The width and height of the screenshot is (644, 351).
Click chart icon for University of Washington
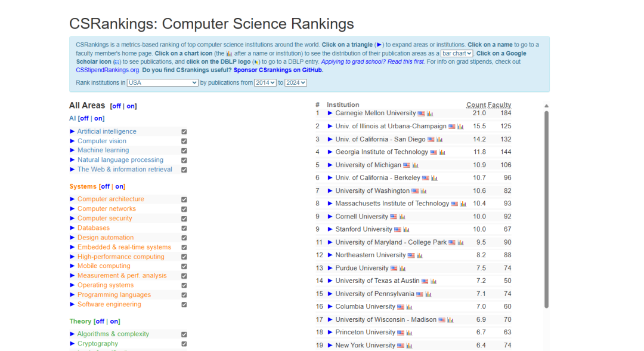pyautogui.click(x=423, y=191)
